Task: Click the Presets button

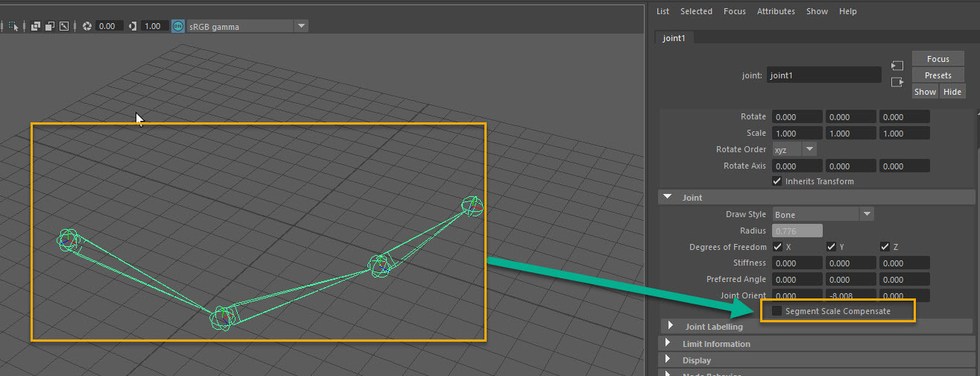Action: pyautogui.click(x=938, y=75)
